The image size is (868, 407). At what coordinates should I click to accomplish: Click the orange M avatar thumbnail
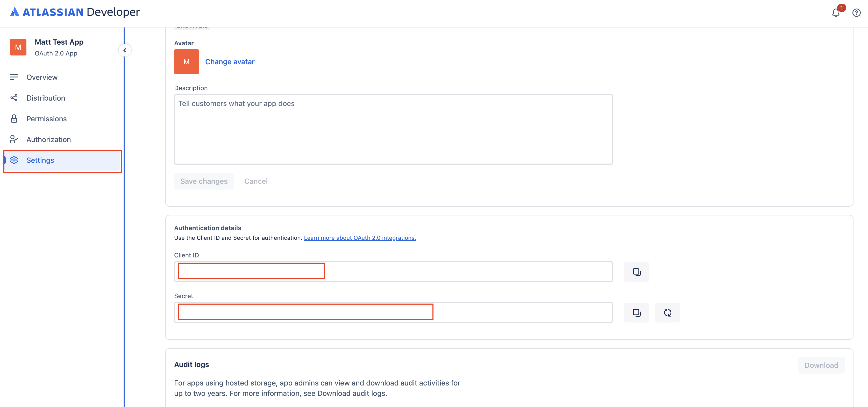[x=186, y=62]
